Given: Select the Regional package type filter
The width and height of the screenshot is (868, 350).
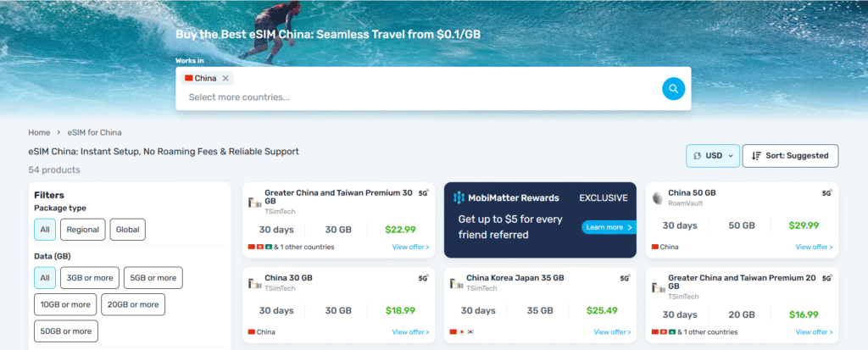Looking at the screenshot, I should pyautogui.click(x=82, y=229).
